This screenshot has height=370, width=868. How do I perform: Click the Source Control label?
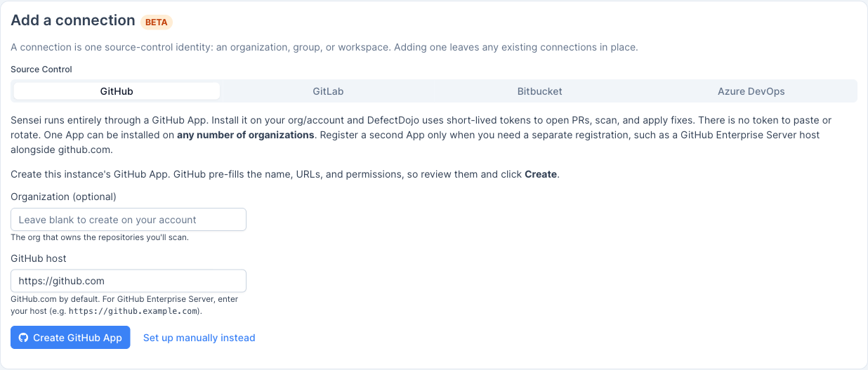pyautogui.click(x=41, y=70)
